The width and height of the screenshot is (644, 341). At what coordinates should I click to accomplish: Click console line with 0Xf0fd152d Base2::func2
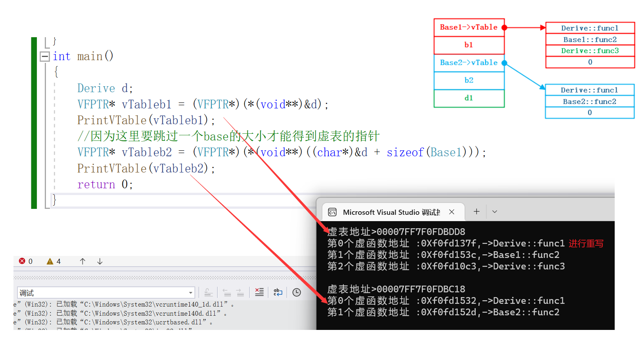(444, 312)
